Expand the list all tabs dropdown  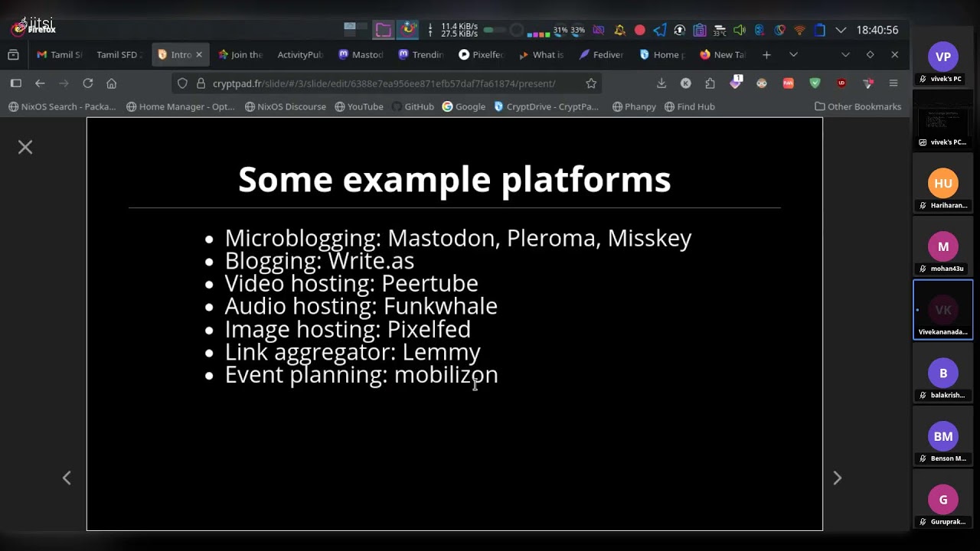coord(793,54)
